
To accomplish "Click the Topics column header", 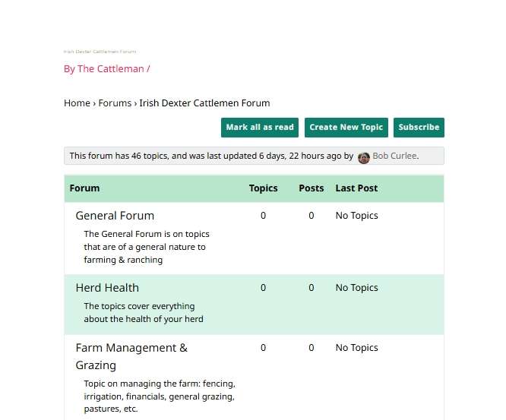I will 264,188.
